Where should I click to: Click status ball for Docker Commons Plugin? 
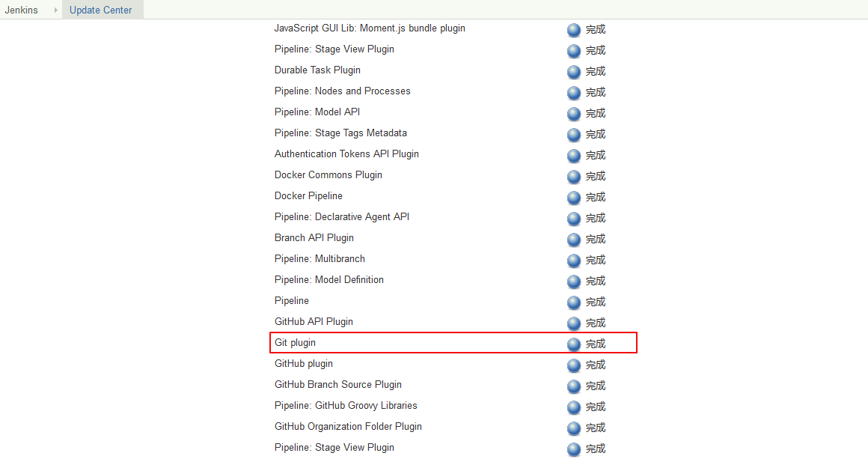pyautogui.click(x=574, y=177)
